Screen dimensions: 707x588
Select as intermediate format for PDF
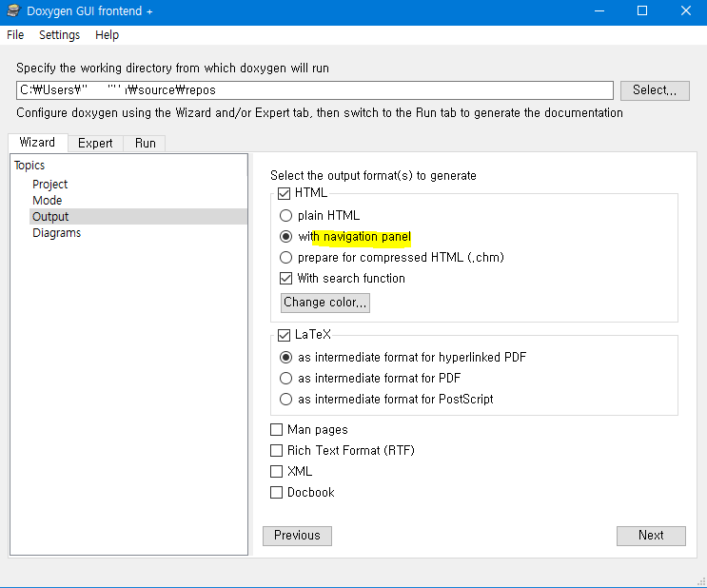pyautogui.click(x=285, y=379)
